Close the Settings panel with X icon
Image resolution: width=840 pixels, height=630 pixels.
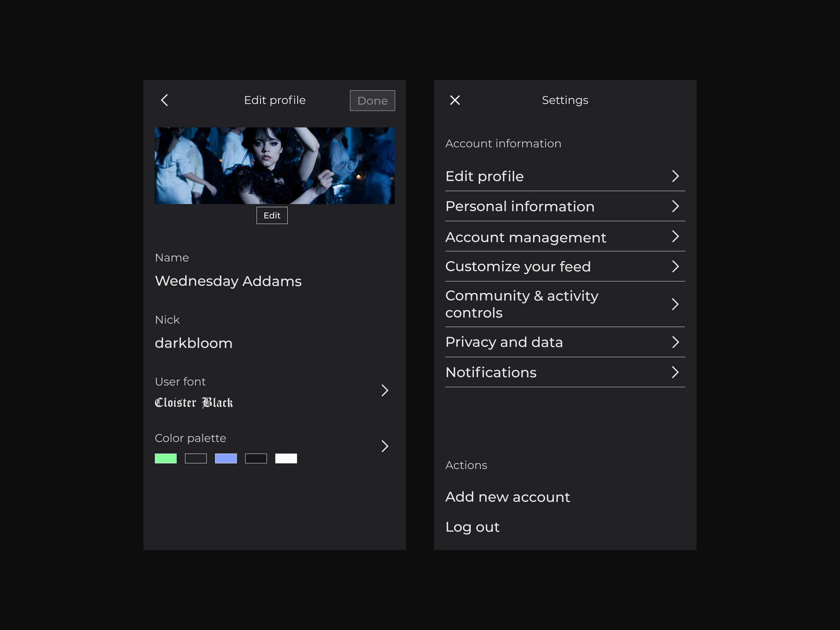pyautogui.click(x=455, y=100)
